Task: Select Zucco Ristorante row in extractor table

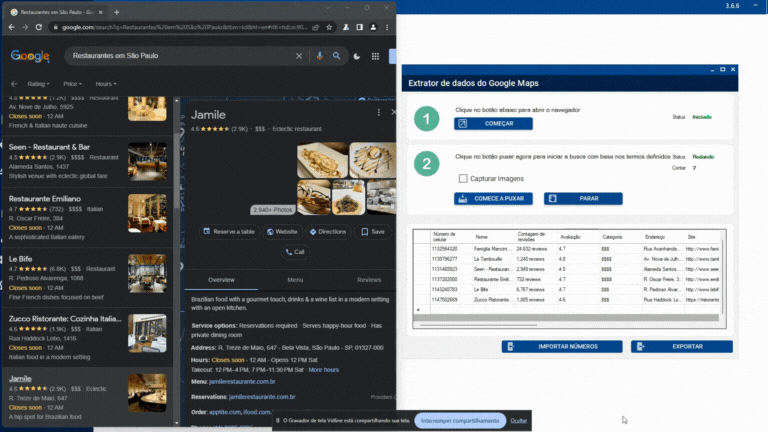Action: (568, 300)
